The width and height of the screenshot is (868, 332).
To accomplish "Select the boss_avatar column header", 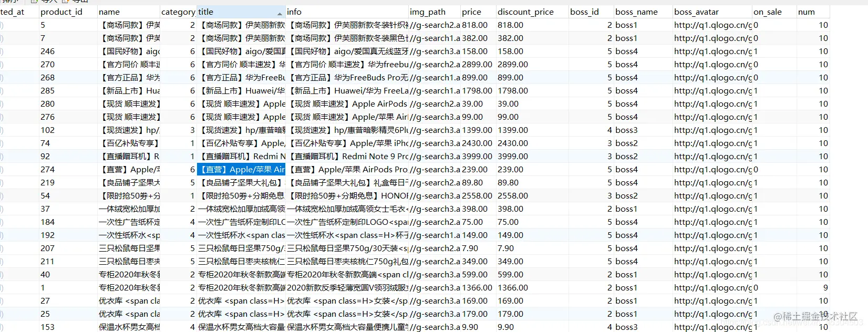I will click(712, 12).
